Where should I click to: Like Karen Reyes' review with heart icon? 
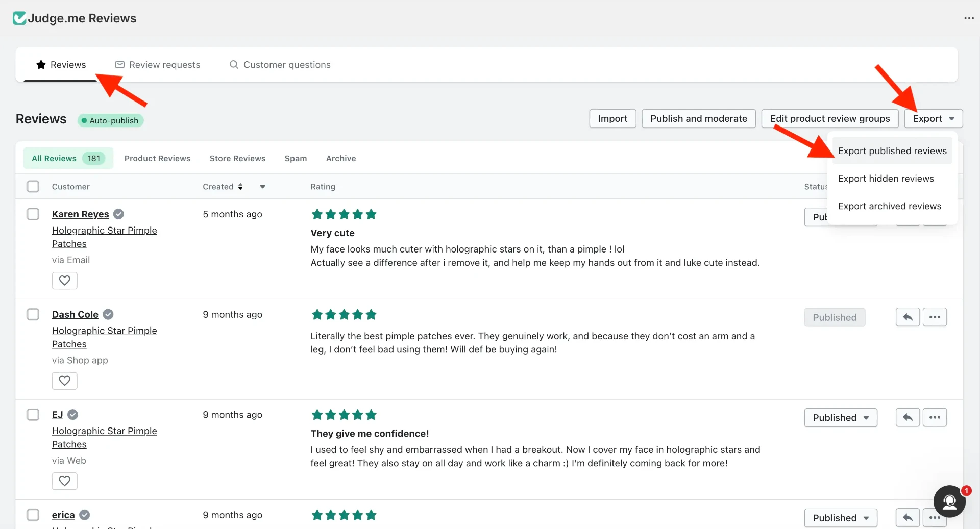(65, 281)
